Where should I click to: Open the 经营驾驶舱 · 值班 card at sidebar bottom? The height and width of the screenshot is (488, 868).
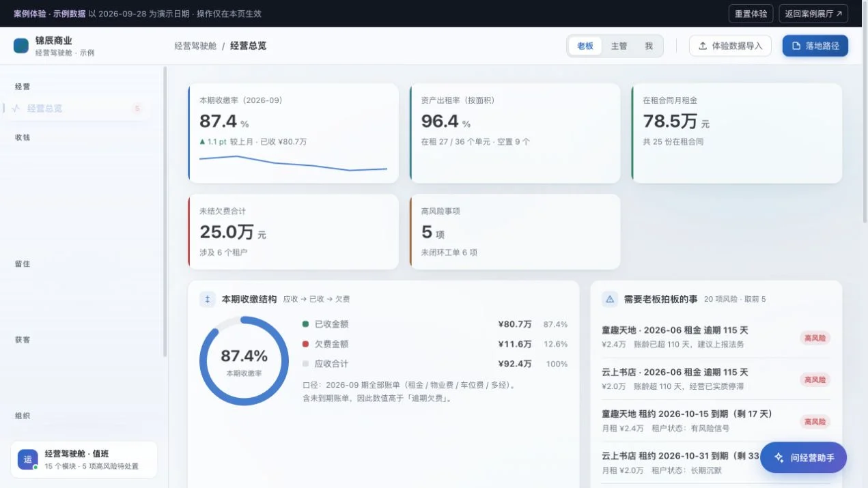[x=84, y=459]
